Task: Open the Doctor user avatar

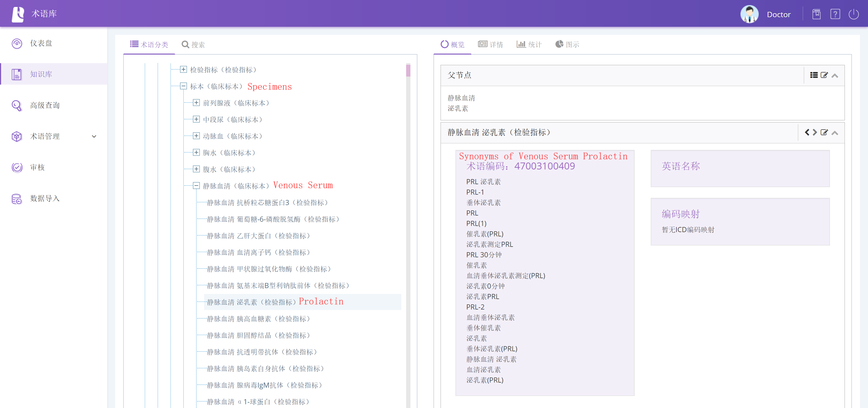Action: click(749, 14)
